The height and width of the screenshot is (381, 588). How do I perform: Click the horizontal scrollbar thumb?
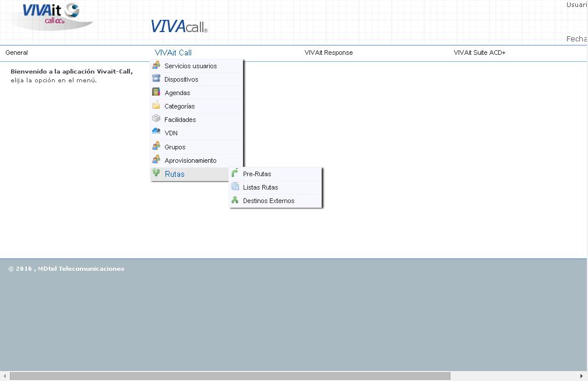pyautogui.click(x=230, y=376)
